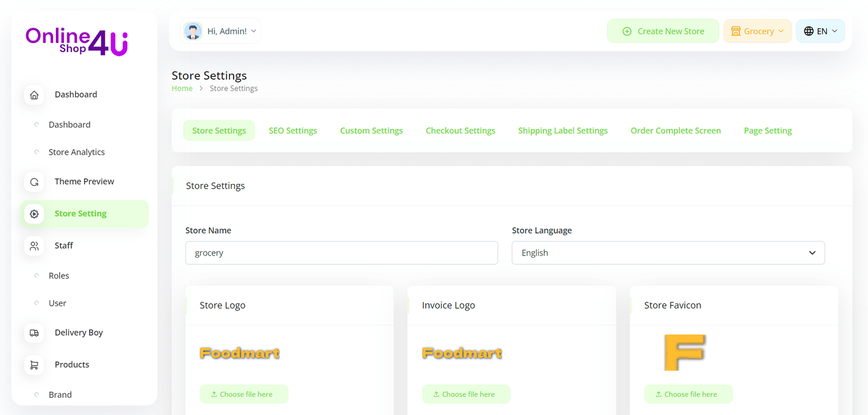Click the Dashboard home icon in sidebar
Screen dimensions: 868x415
click(x=34, y=95)
